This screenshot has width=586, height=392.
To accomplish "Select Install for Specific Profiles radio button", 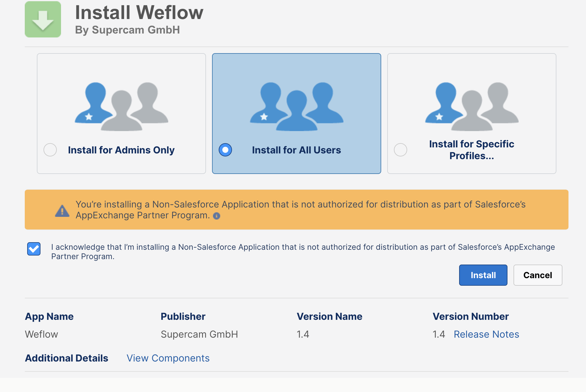I will [401, 150].
